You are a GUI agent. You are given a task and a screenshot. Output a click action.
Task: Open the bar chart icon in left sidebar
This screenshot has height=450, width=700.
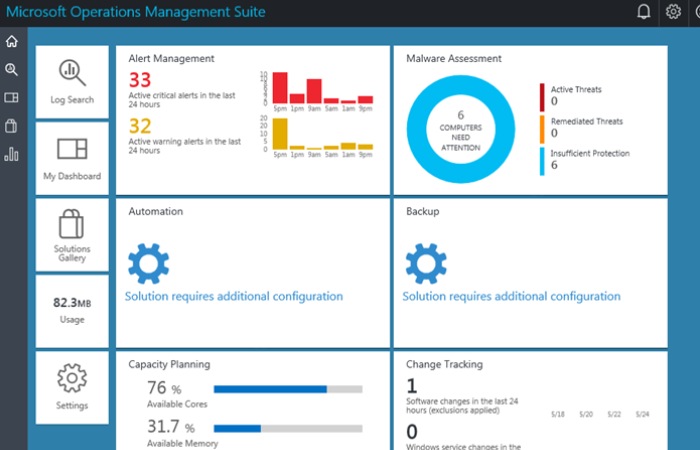tap(12, 154)
